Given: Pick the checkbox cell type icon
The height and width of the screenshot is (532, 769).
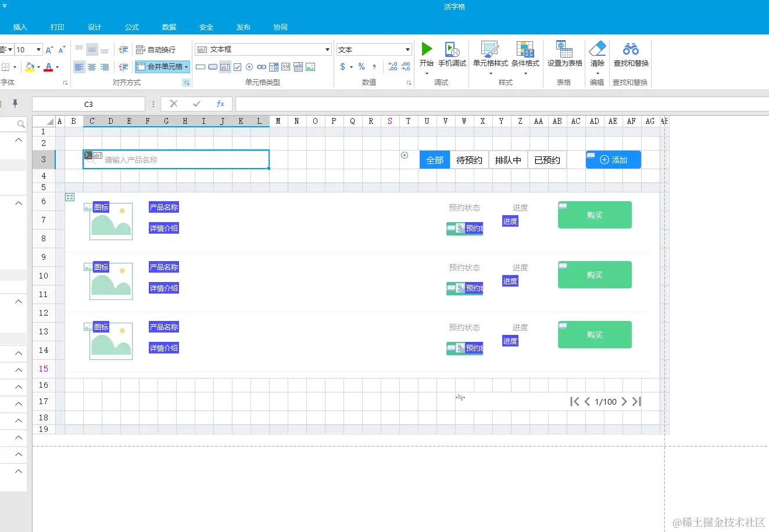Looking at the screenshot, I should tap(237, 67).
